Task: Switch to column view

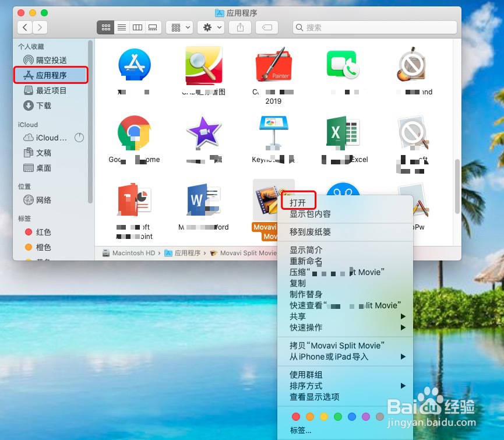Action: coord(136,27)
